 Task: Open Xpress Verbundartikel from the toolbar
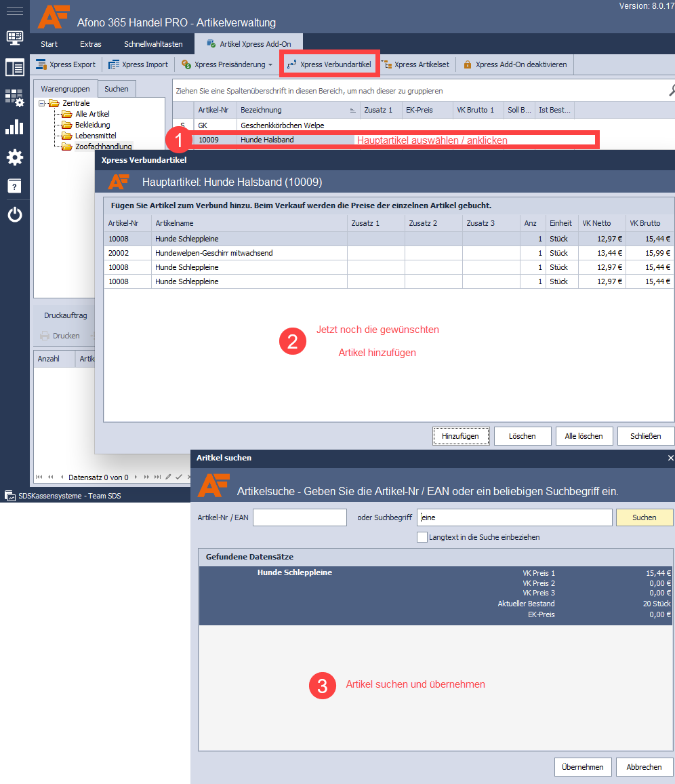[329, 64]
